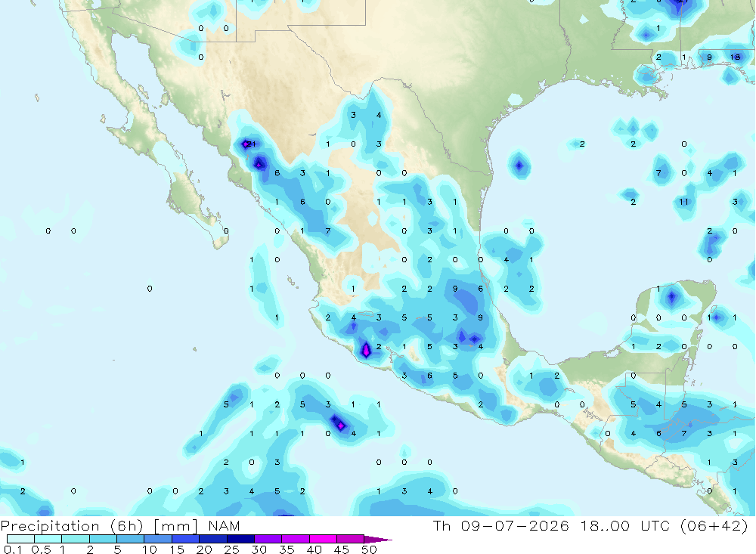Click the legend scale label '50'
Image resolution: width=756 pixels, height=554 pixels.
[x=369, y=549]
